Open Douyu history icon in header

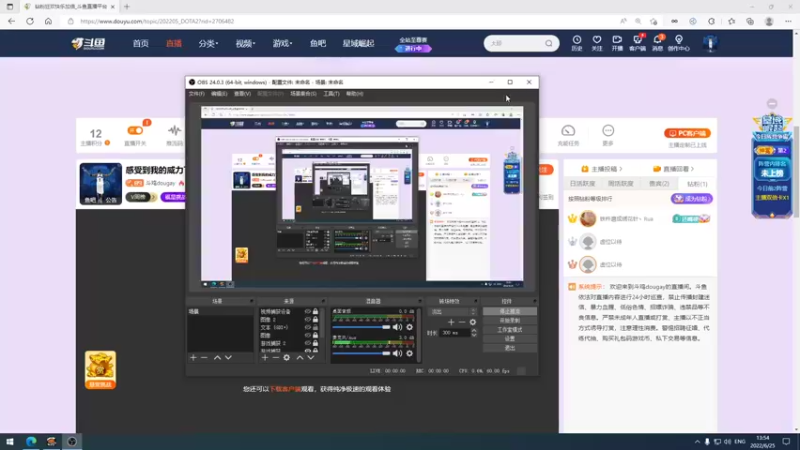coord(577,43)
